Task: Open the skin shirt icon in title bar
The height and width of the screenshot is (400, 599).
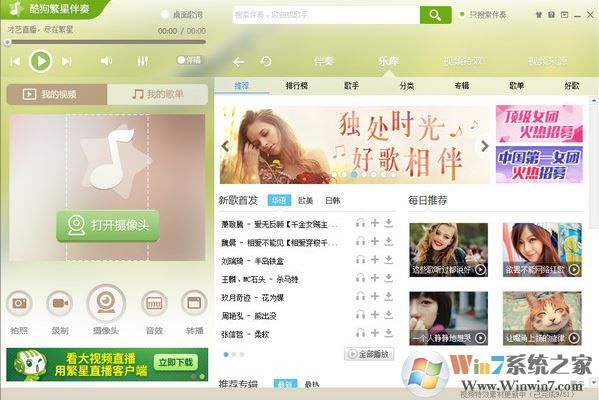Action: coord(539,15)
